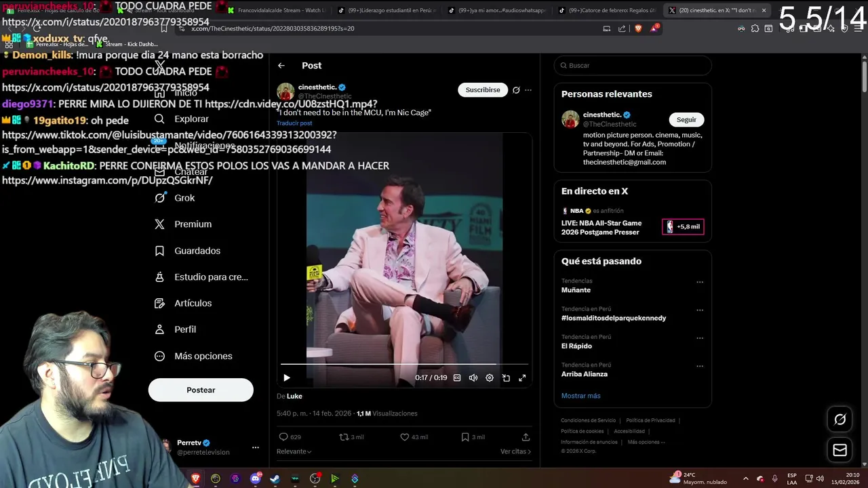Screen dimensions: 868x488
Task: Open browser extensions puzzle icon
Action: click(755, 28)
